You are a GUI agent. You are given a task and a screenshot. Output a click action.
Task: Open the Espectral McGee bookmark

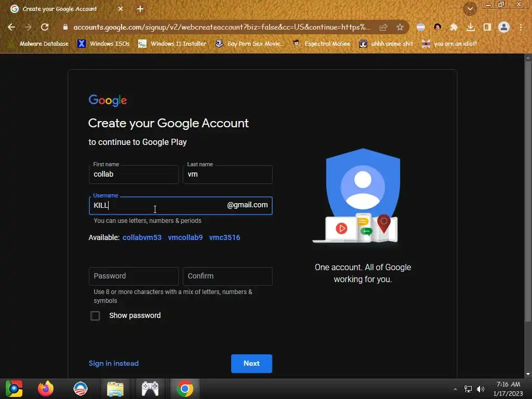click(321, 44)
